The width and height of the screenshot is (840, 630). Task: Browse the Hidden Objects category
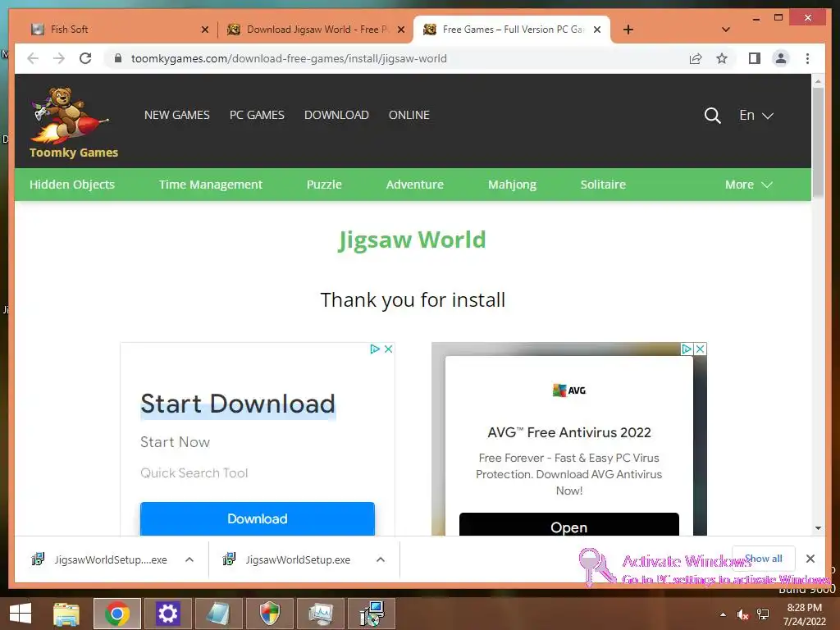point(72,185)
